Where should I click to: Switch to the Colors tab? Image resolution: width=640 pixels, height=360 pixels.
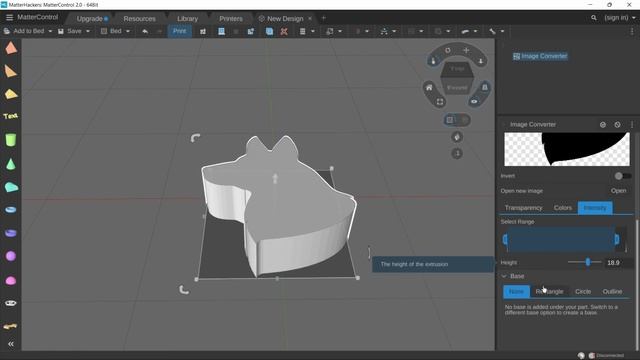[x=562, y=208]
